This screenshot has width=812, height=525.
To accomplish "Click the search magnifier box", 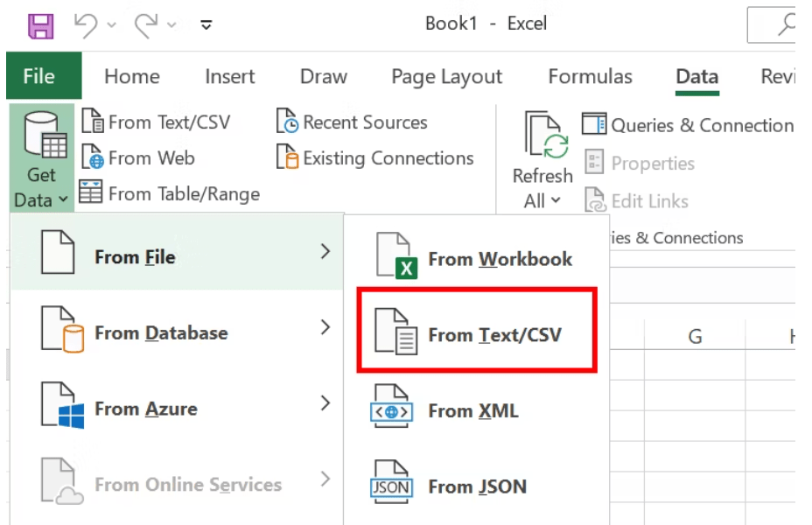I will (772, 24).
